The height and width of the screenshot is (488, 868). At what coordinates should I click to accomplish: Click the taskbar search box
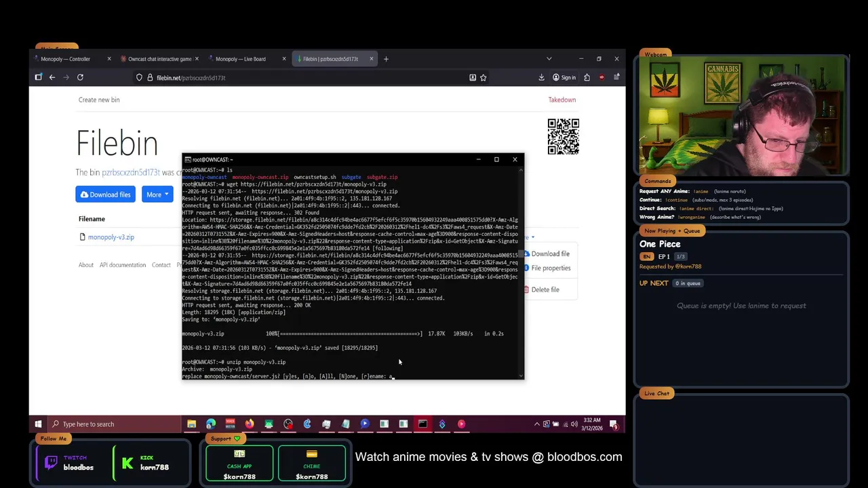115,424
